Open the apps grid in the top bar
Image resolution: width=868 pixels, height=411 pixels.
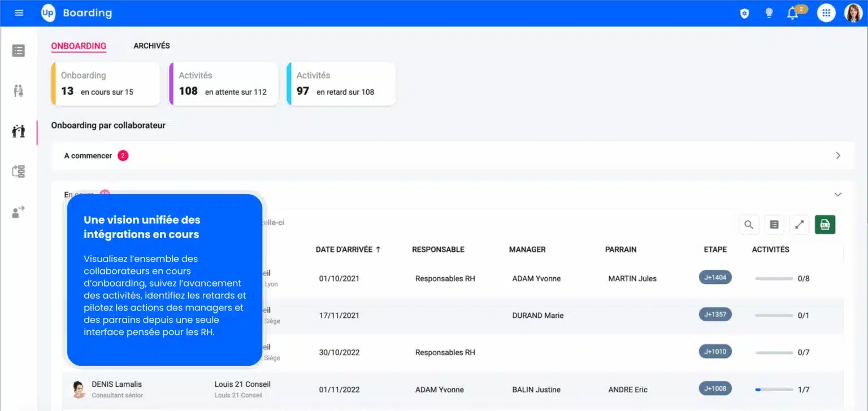(x=826, y=12)
